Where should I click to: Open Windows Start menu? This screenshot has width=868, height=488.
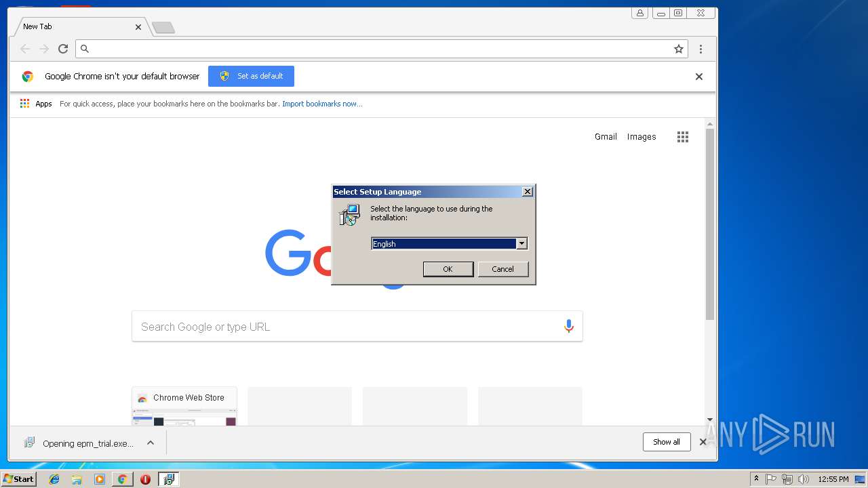click(x=19, y=479)
